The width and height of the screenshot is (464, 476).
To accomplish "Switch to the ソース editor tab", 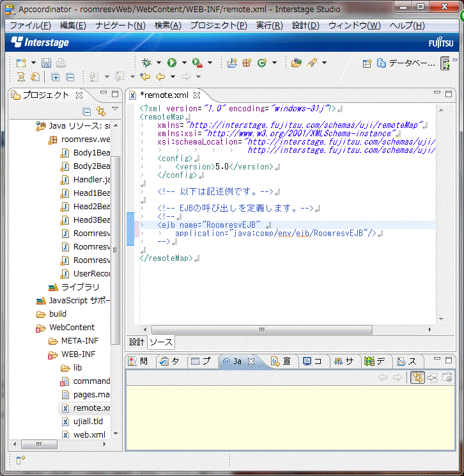I will click(161, 342).
